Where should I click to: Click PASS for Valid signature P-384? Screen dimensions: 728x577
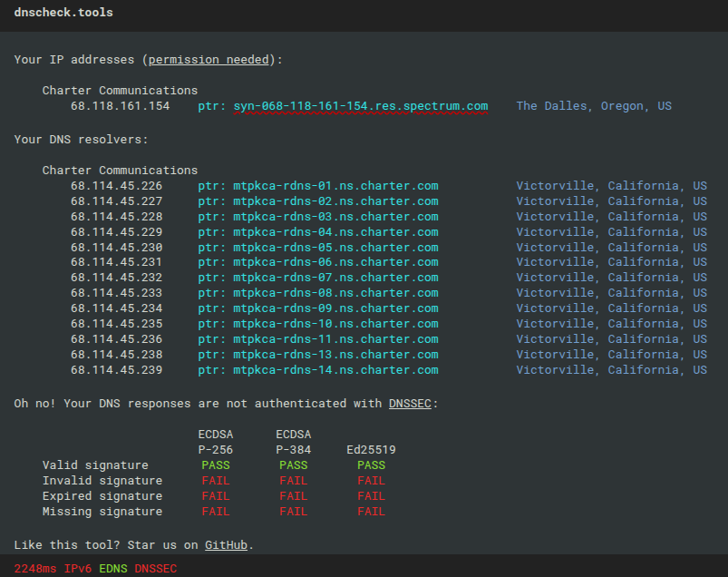click(294, 465)
